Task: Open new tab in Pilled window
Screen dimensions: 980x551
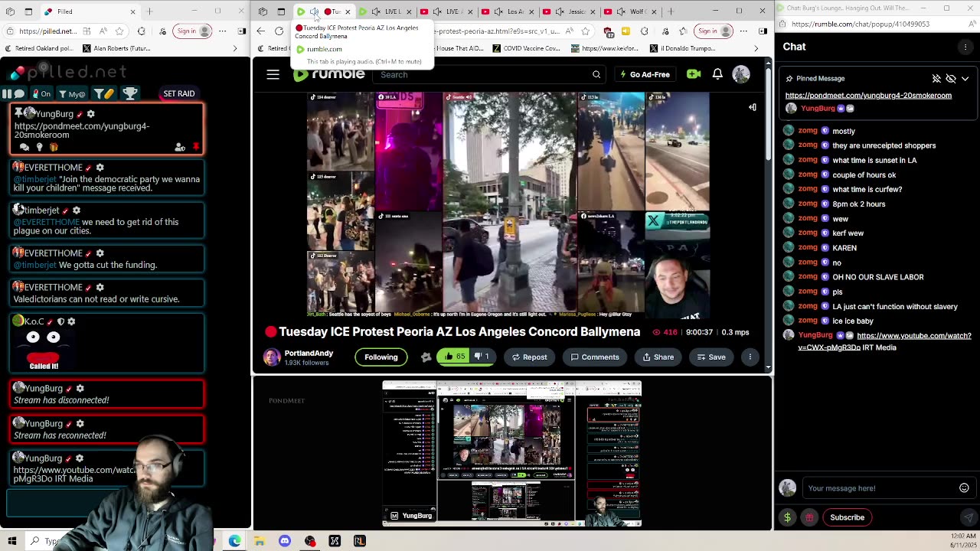Action: pyautogui.click(x=150, y=11)
